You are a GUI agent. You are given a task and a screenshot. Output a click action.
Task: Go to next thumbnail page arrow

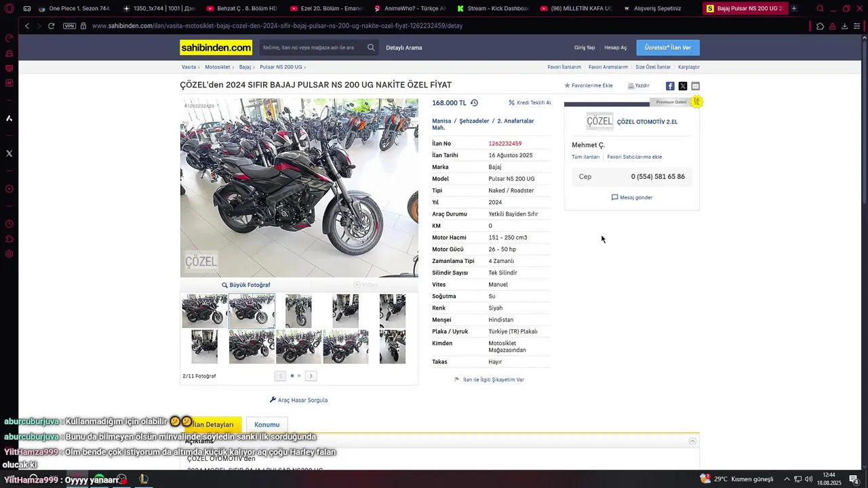tap(311, 376)
